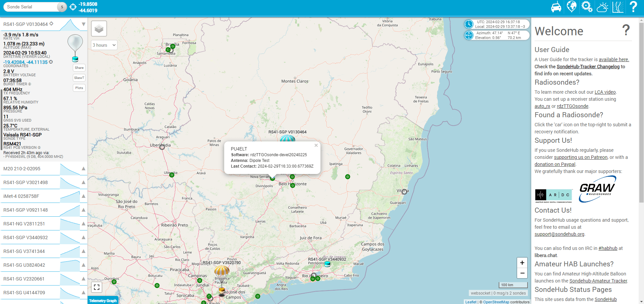This screenshot has height=304, width=644.
Task: Click the balloon image in sonde details panel
Action: [75, 48]
